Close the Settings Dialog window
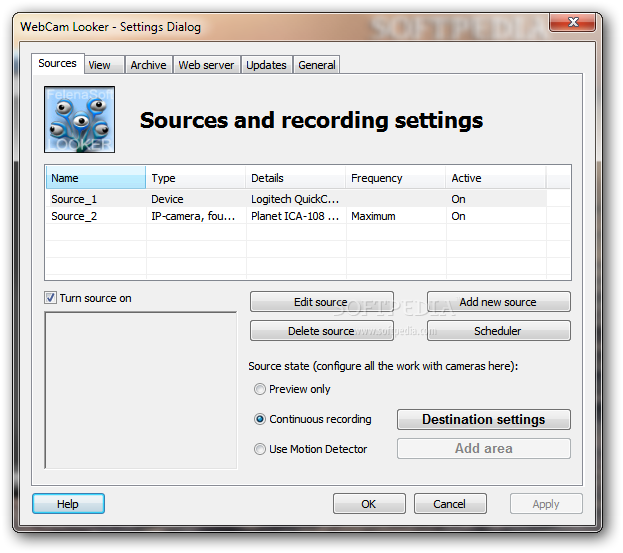The width and height of the screenshot is (623, 553). [x=573, y=22]
